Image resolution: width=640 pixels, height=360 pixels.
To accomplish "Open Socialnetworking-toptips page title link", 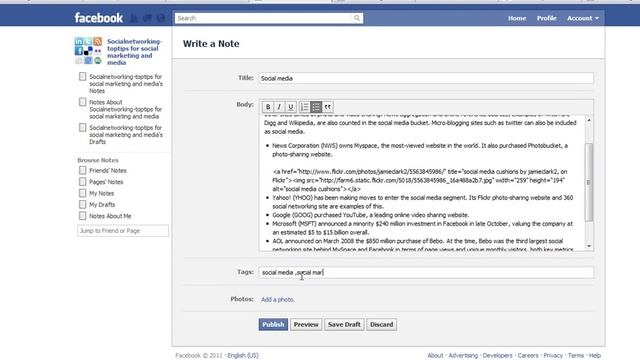I will [x=134, y=52].
